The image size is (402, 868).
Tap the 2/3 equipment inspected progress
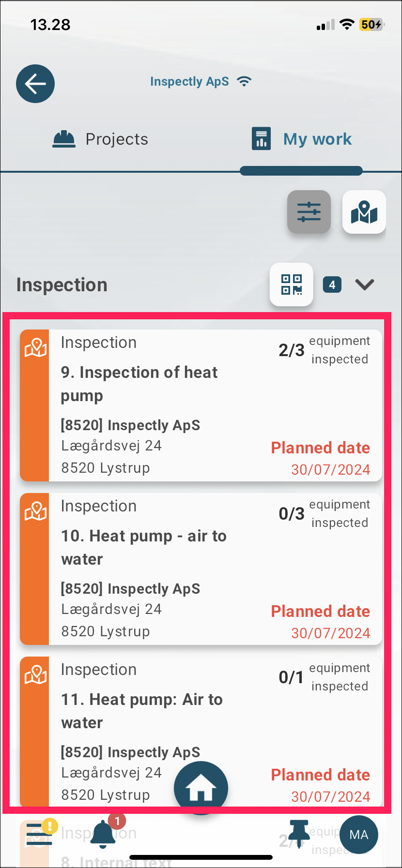tap(325, 350)
